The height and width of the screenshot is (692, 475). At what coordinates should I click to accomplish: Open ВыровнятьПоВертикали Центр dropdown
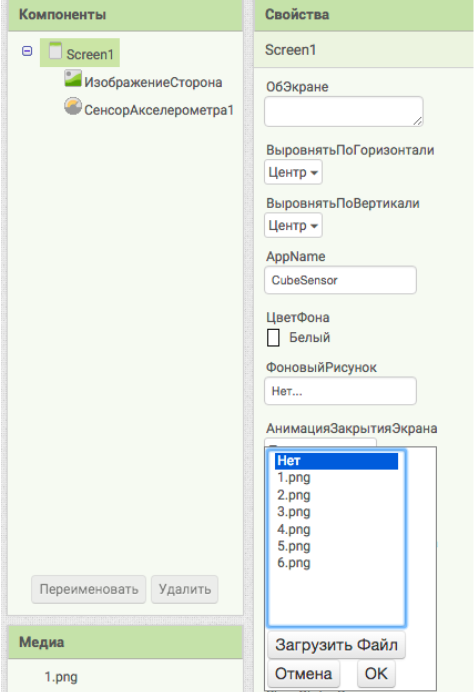click(293, 226)
